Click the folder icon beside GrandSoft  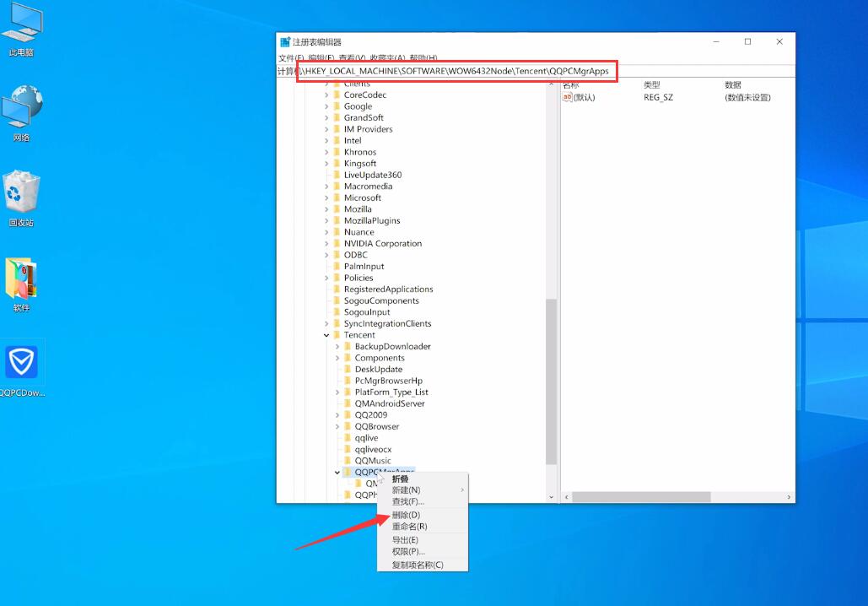(337, 117)
